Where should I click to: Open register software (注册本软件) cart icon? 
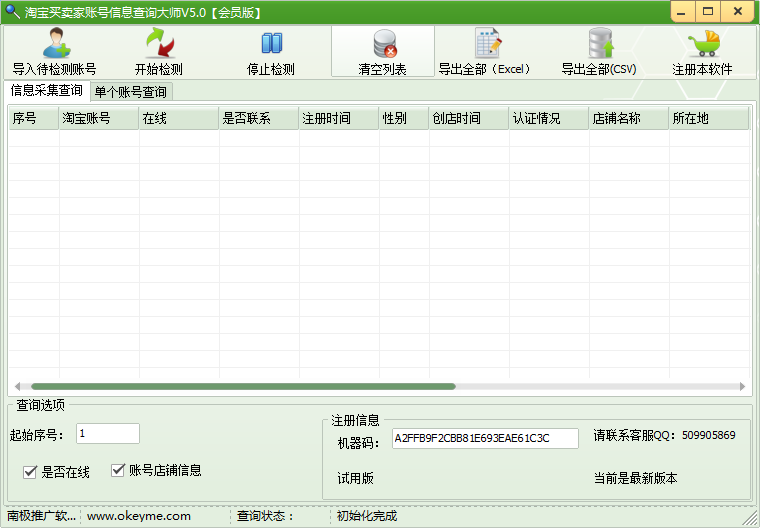pos(704,43)
